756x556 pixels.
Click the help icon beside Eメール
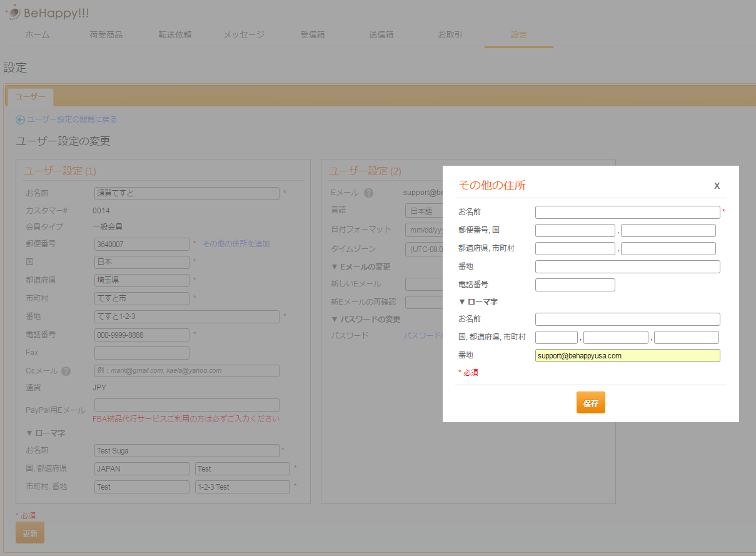tap(368, 193)
